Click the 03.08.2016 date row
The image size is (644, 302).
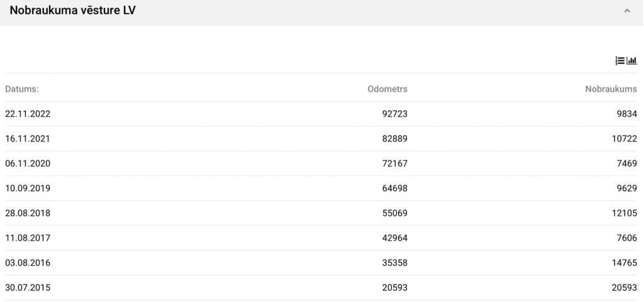pos(28,263)
